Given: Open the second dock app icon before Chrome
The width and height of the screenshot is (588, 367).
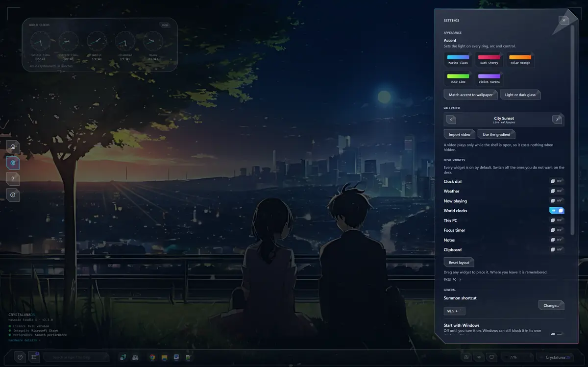Looking at the screenshot, I should [135, 358].
